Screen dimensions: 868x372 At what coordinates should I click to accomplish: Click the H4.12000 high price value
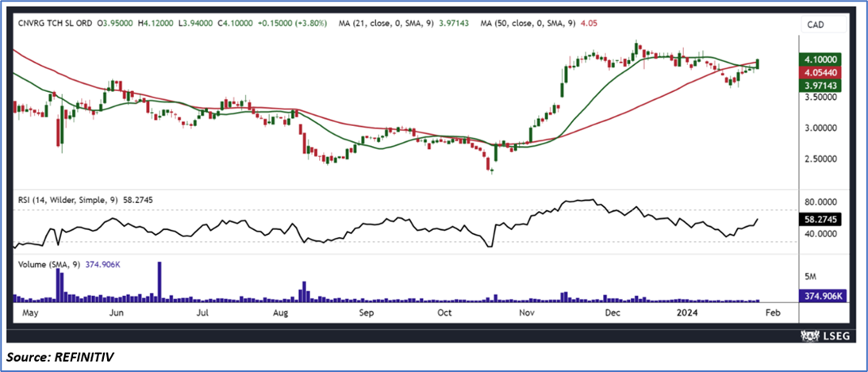pyautogui.click(x=157, y=24)
